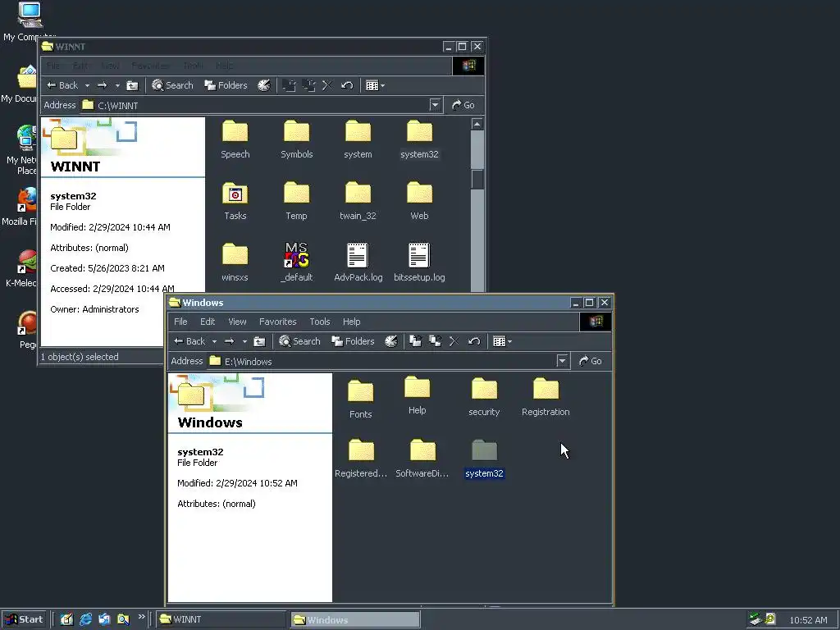Select the Speech folder in WINNT window

(x=235, y=139)
